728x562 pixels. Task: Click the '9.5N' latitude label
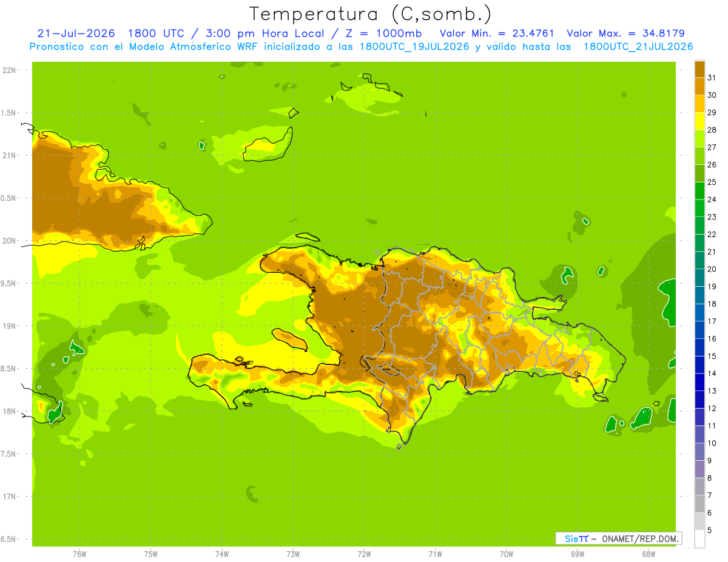[8, 283]
